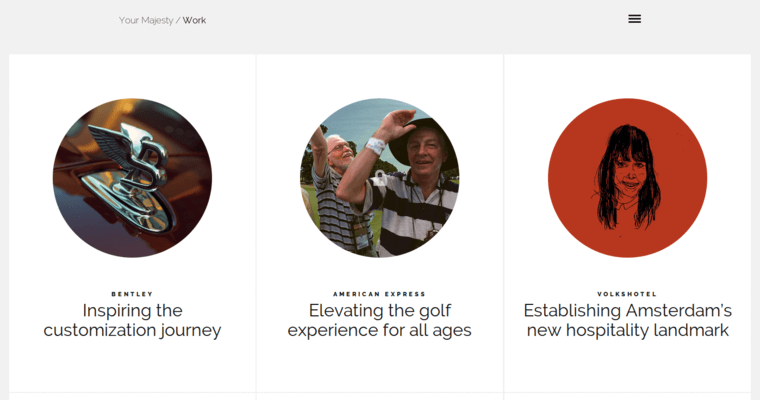Click the "customization journey" headline text
The width and height of the screenshot is (760, 400).
132,330
